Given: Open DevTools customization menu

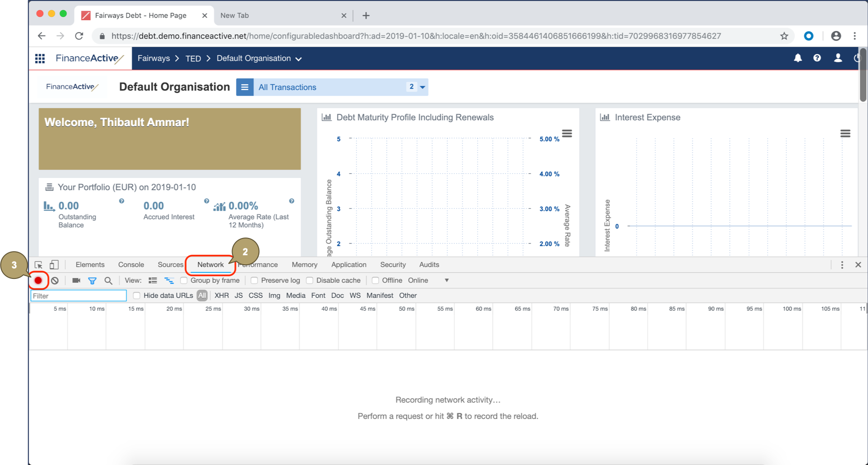Looking at the screenshot, I should tap(842, 264).
